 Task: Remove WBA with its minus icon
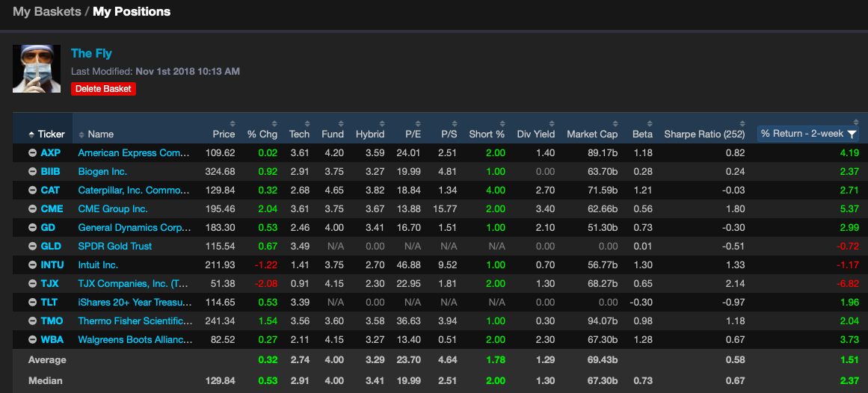[33, 340]
